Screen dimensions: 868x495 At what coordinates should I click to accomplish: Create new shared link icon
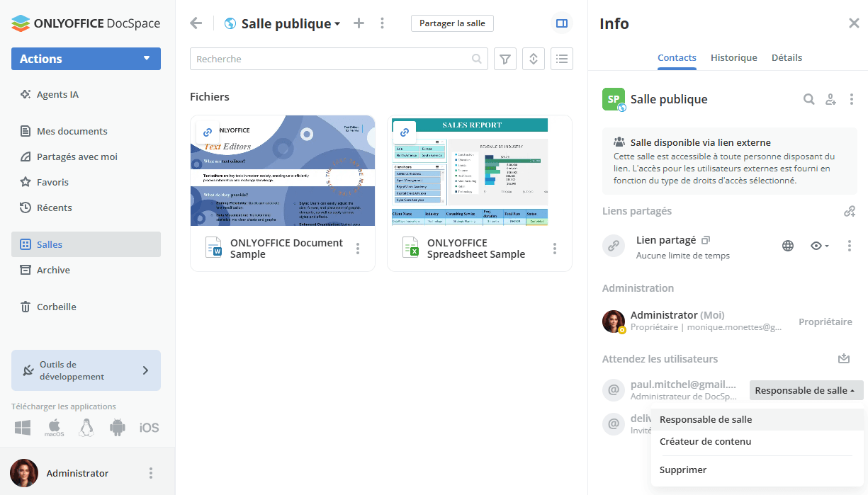(850, 211)
